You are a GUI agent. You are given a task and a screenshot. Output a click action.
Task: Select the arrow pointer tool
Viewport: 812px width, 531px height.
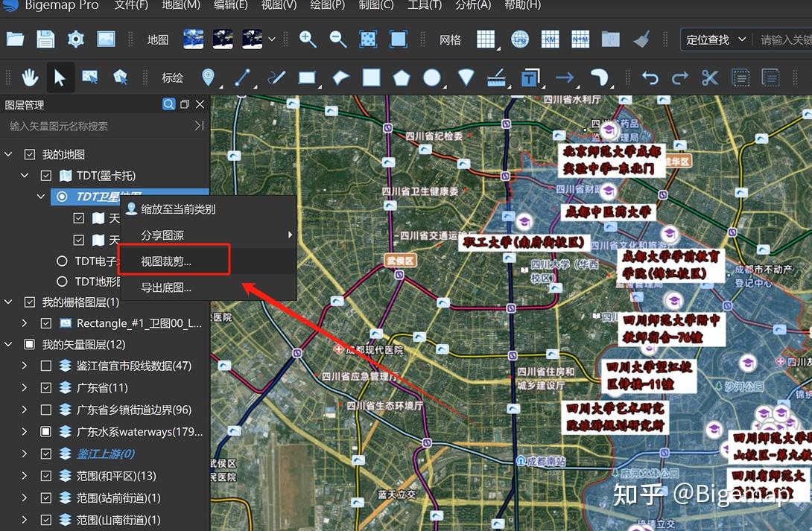pyautogui.click(x=60, y=77)
